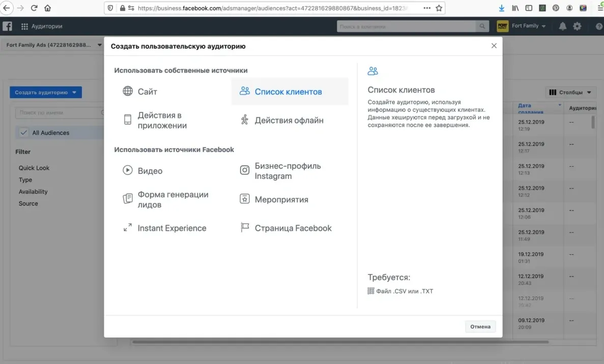Open the Quick Look filter
This screenshot has height=364, width=604.
coord(34,168)
